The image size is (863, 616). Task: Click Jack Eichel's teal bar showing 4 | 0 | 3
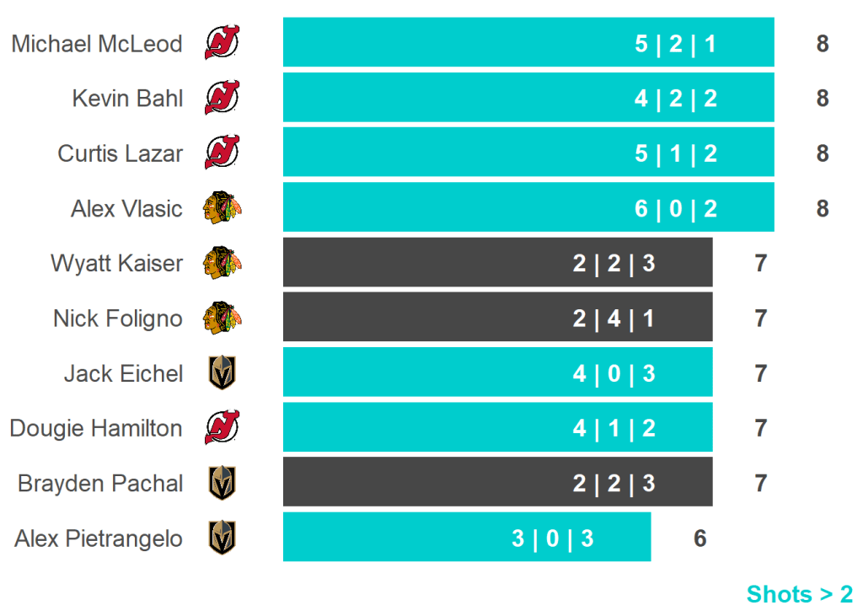(x=497, y=372)
